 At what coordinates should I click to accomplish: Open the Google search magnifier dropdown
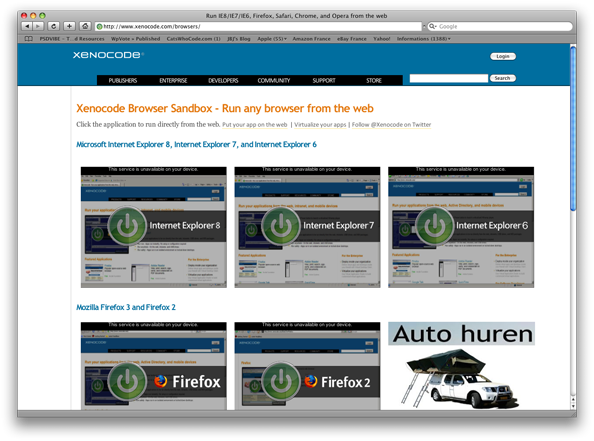[433, 27]
